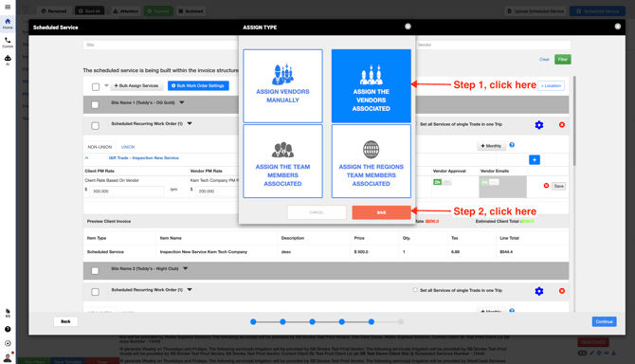
Task: Choose Assign The Team Members Associated tile
Action: click(x=282, y=161)
